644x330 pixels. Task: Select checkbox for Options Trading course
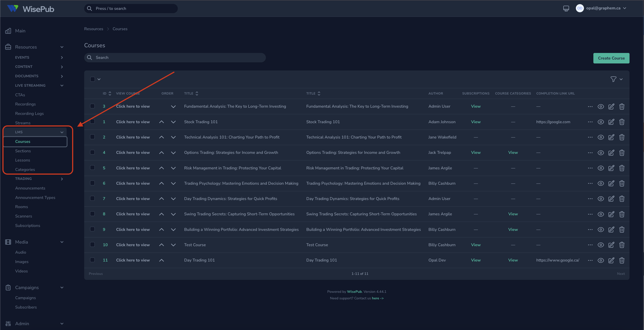[93, 152]
